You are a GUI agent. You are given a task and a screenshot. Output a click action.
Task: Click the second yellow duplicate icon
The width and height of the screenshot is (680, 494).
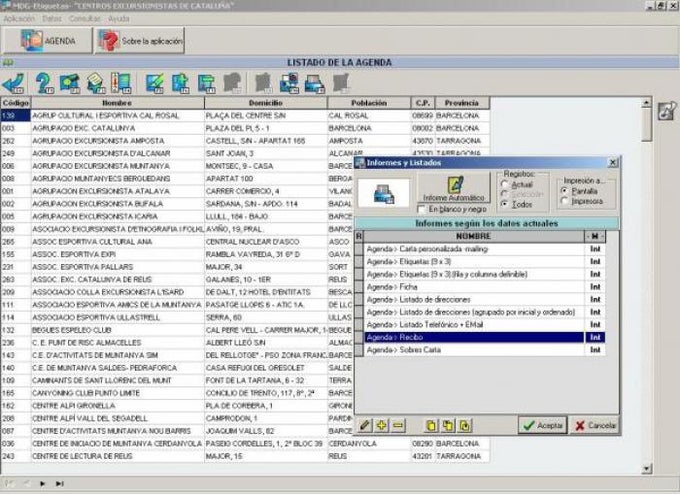448,425
